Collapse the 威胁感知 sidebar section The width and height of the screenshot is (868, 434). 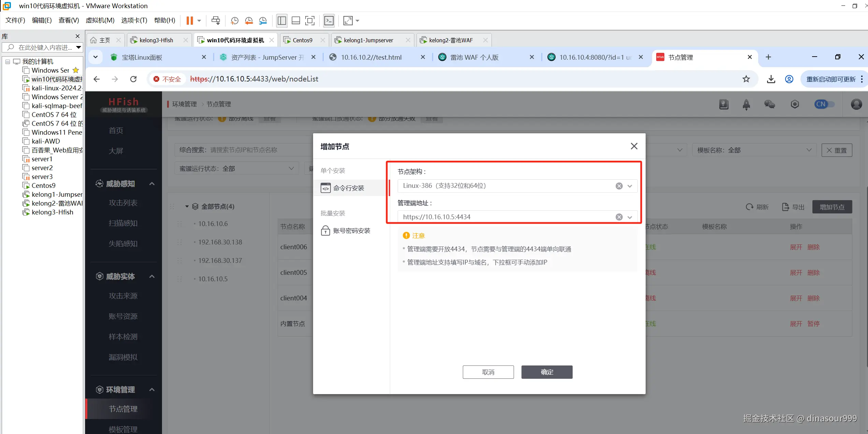pos(152,184)
